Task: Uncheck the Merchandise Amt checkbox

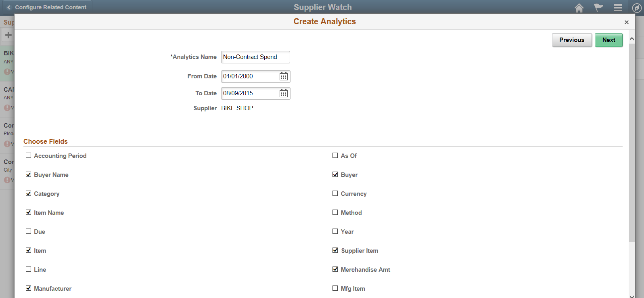Action: coord(335,269)
